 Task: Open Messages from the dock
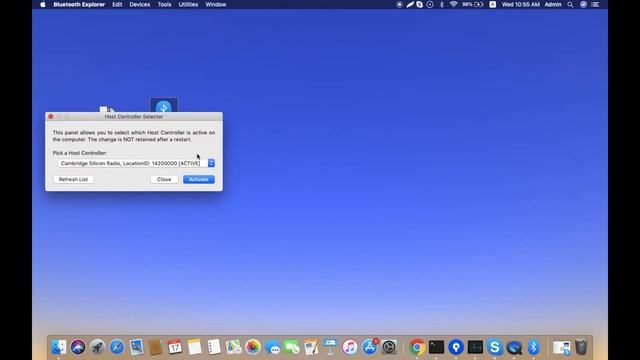click(x=272, y=347)
